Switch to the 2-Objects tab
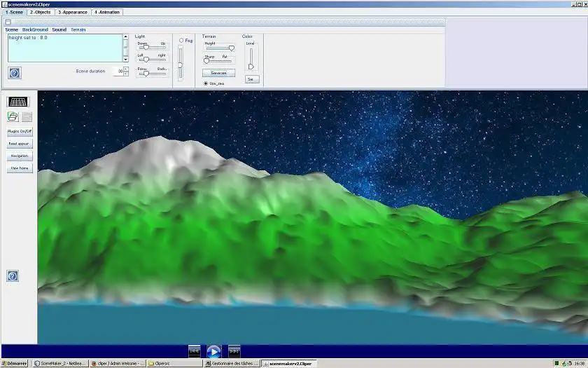 (41, 12)
